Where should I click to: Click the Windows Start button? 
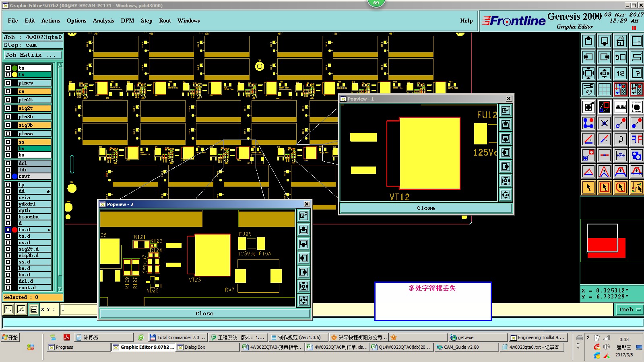[x=10, y=337]
